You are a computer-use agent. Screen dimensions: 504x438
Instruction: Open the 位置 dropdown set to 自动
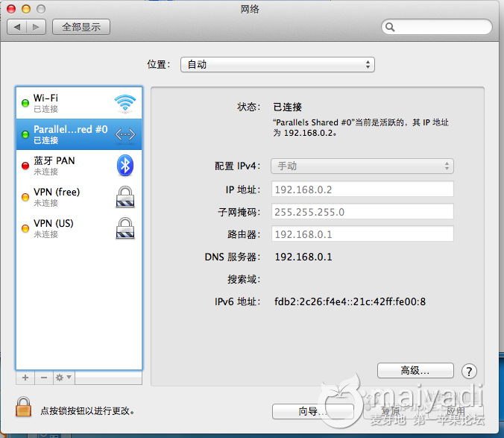[277, 65]
